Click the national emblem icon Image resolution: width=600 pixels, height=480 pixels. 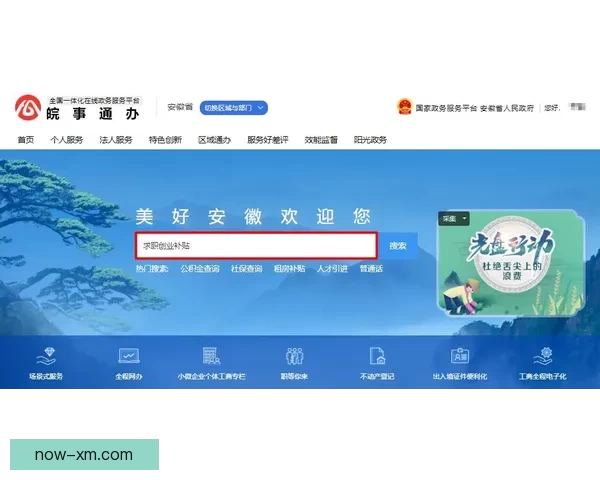click(404, 106)
